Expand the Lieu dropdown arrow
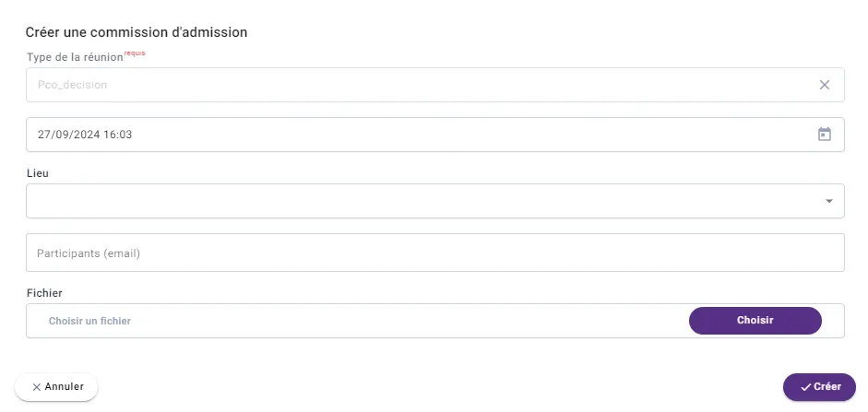The image size is (868, 412). click(x=828, y=201)
